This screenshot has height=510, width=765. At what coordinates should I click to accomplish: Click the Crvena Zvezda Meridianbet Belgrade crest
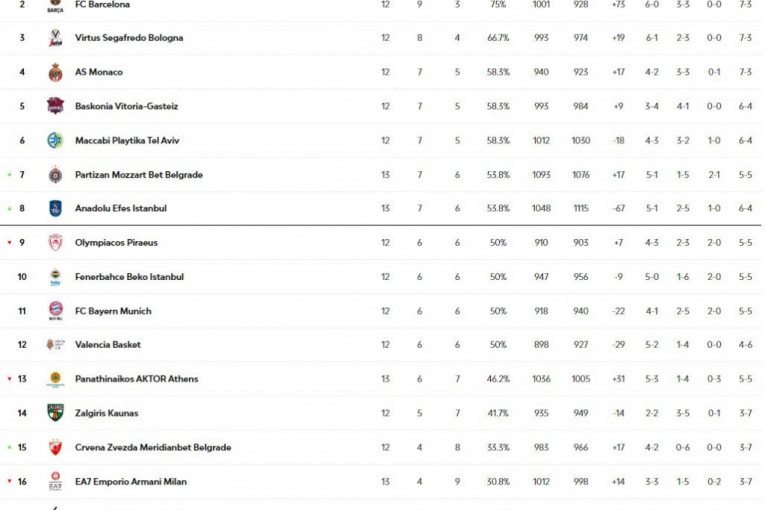(55, 447)
